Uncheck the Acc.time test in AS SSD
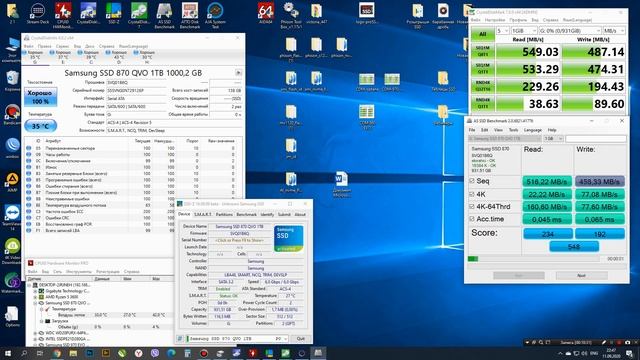This screenshot has width=640, height=360. pos(472,219)
